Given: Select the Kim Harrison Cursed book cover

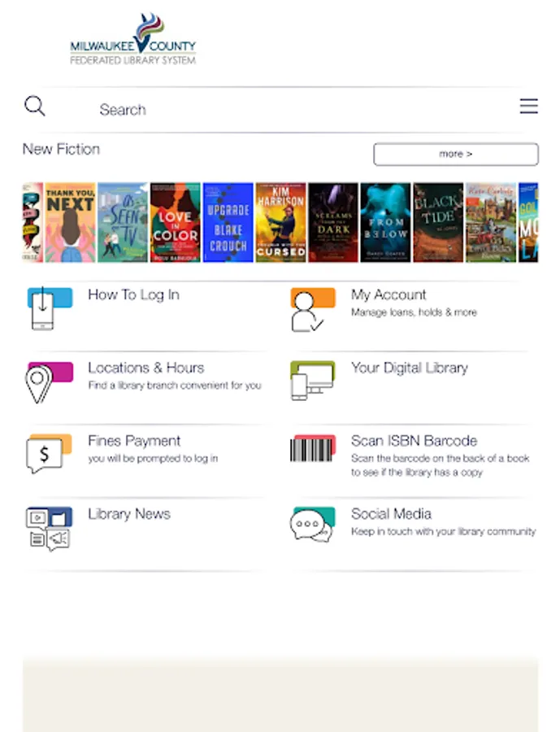Looking at the screenshot, I should pos(281,222).
